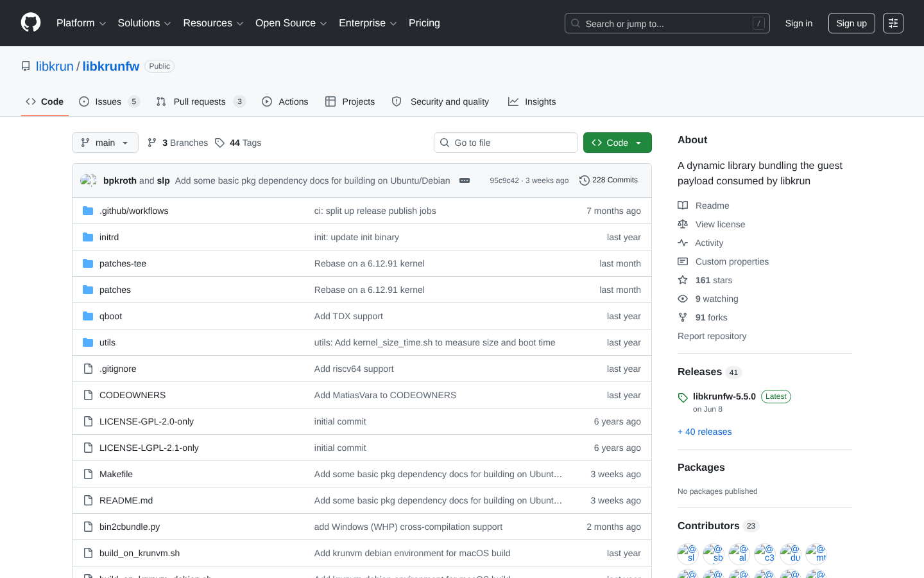Expand the commit message ellipsis icon
The height and width of the screenshot is (578, 924).
[x=465, y=180]
